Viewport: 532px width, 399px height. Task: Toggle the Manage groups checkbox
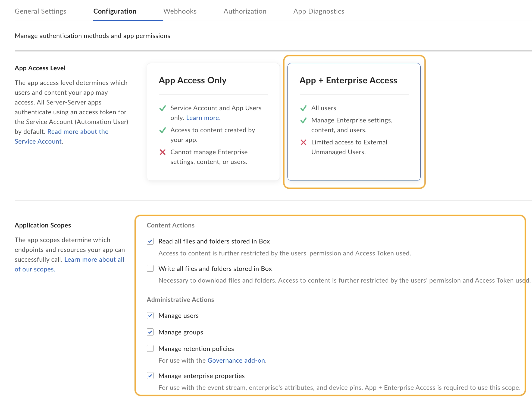(150, 332)
